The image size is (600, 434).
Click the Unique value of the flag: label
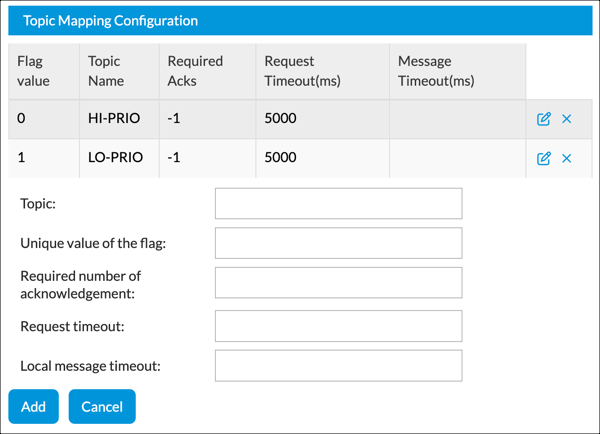(x=93, y=243)
